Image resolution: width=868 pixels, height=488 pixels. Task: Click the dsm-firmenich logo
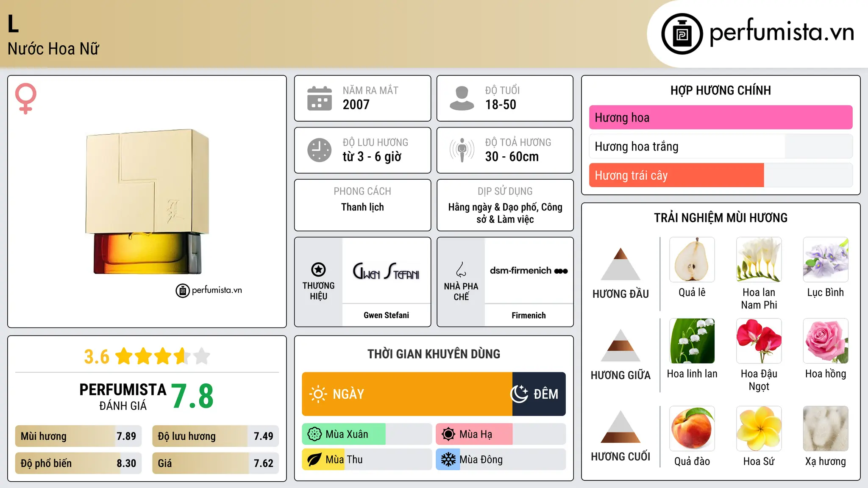coord(529,271)
